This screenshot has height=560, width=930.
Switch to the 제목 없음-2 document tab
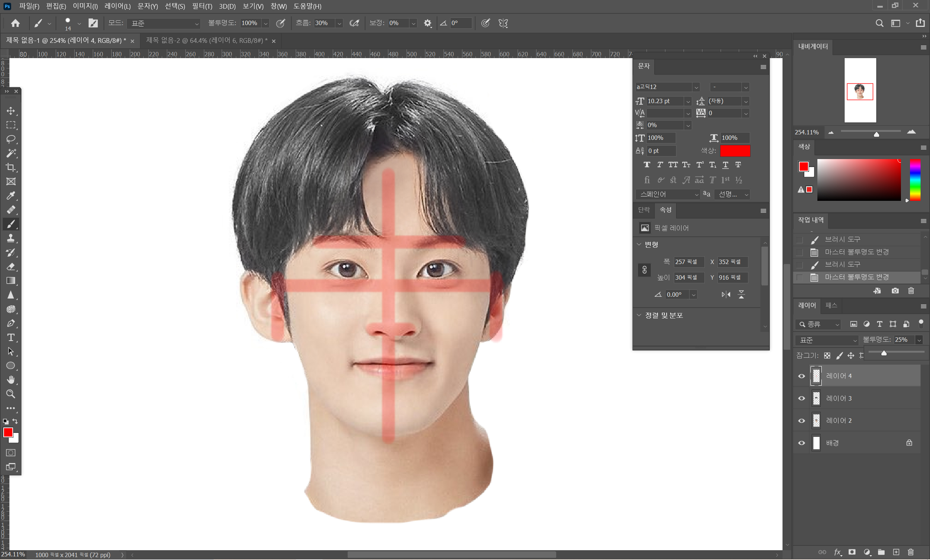click(x=206, y=40)
